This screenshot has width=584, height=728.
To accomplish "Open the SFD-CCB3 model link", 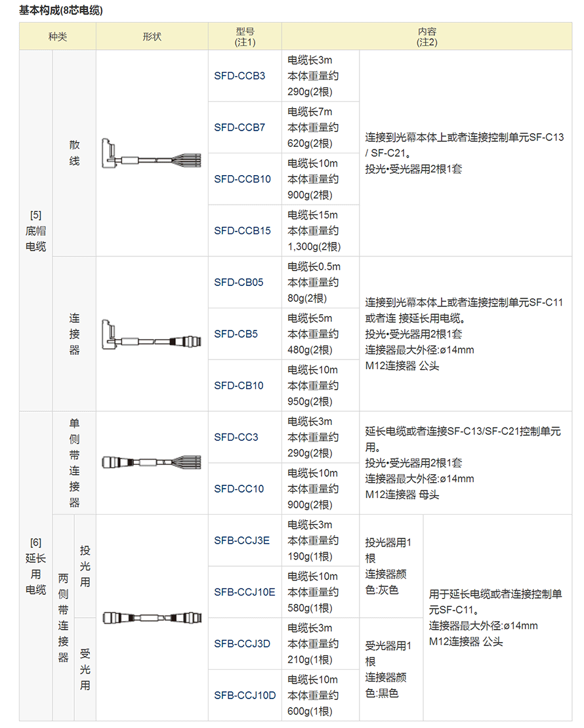I will pos(240,76).
